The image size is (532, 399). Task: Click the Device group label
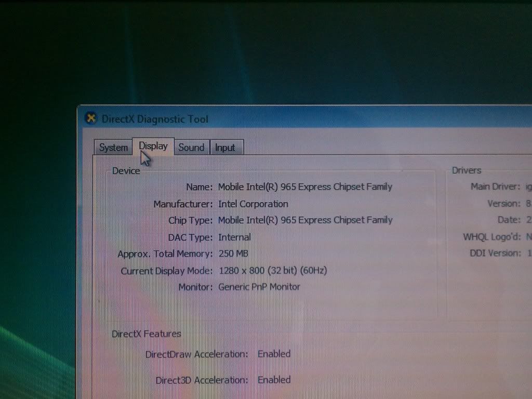[126, 170]
